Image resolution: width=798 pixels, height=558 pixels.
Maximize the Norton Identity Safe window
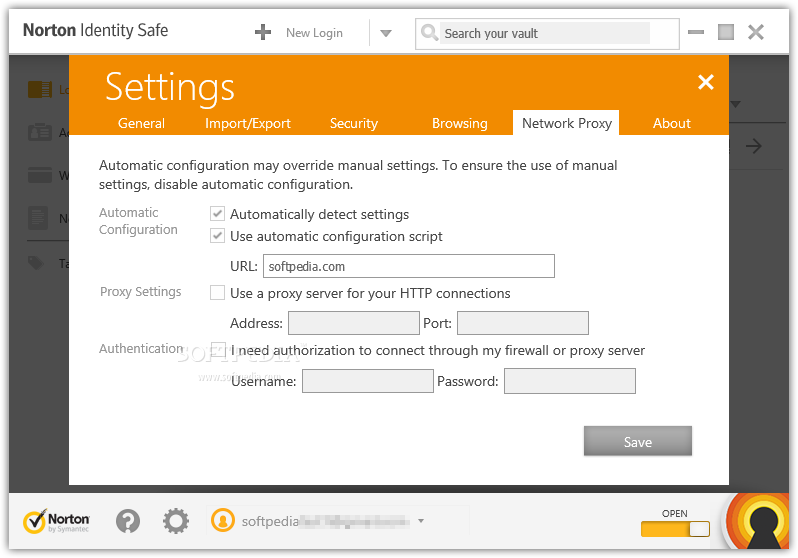[726, 32]
